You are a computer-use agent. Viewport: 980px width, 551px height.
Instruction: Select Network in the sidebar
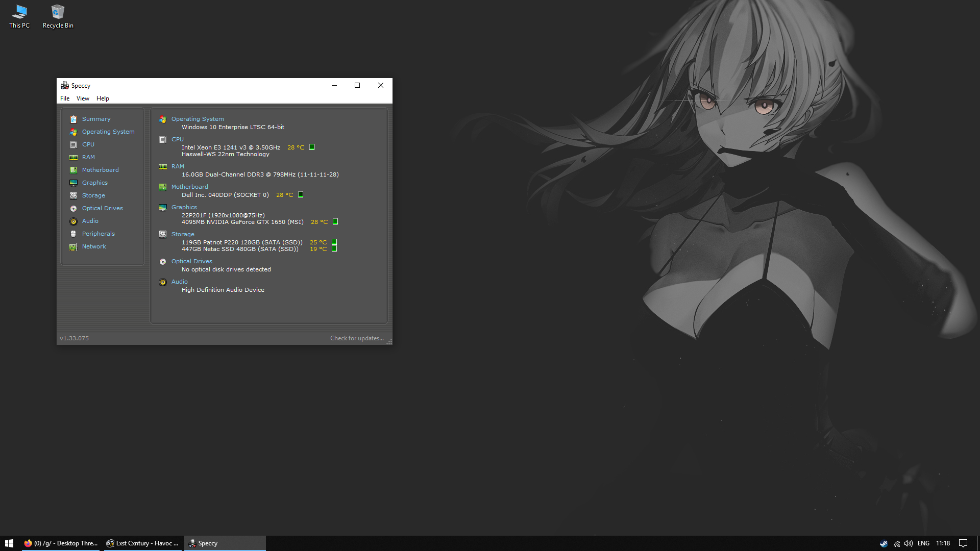[94, 246]
